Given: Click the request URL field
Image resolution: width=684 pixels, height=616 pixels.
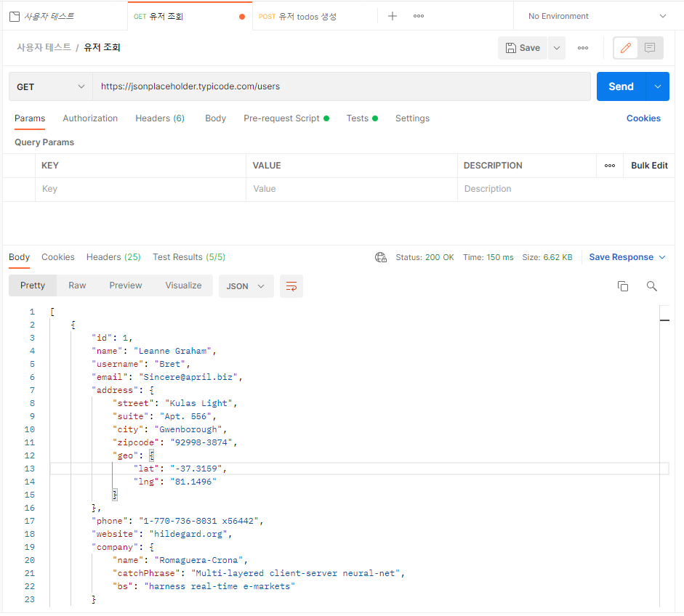Looking at the screenshot, I should 342,86.
